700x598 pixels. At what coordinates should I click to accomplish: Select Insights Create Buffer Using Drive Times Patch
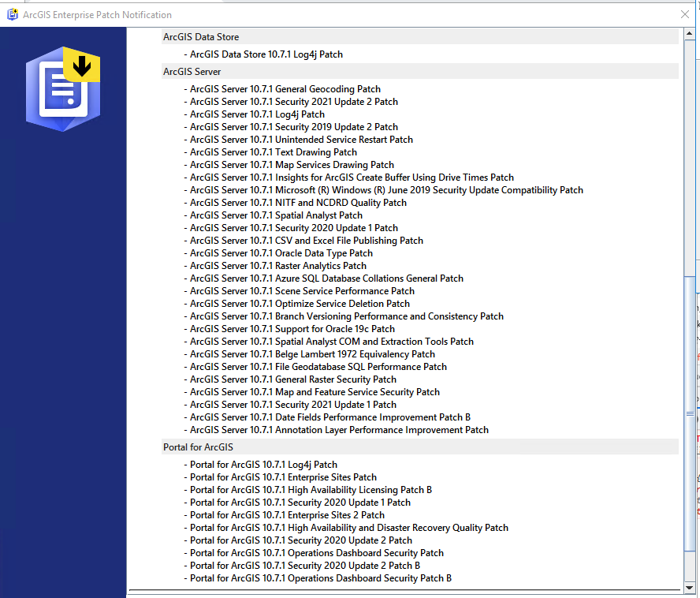[x=349, y=178]
